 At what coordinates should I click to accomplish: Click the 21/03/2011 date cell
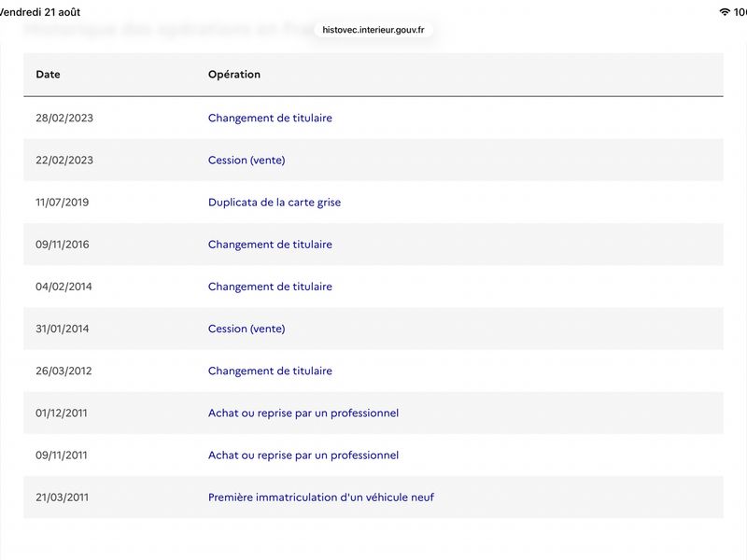coord(62,497)
